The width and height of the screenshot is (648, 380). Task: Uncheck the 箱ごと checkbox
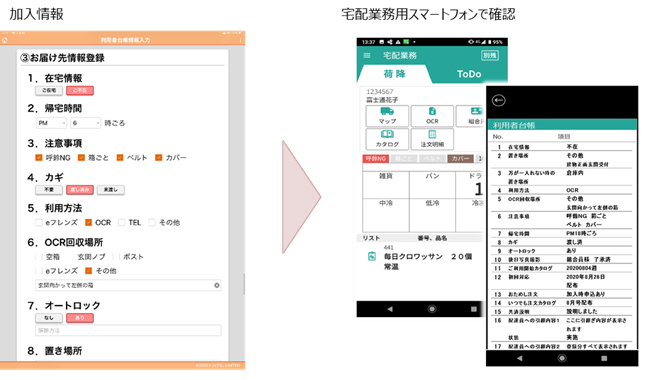click(81, 157)
